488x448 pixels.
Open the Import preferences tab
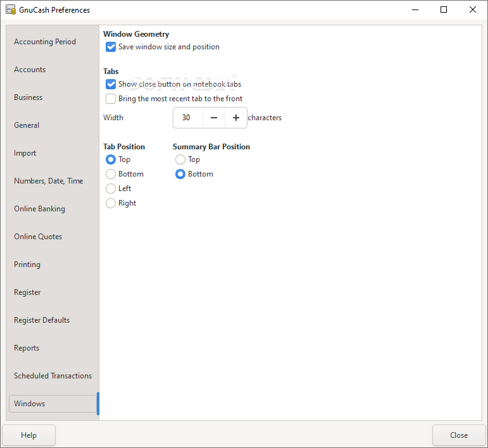51,153
